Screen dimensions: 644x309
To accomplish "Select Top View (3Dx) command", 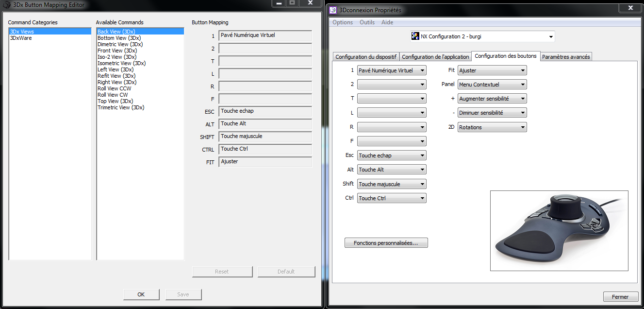I will tap(140, 101).
